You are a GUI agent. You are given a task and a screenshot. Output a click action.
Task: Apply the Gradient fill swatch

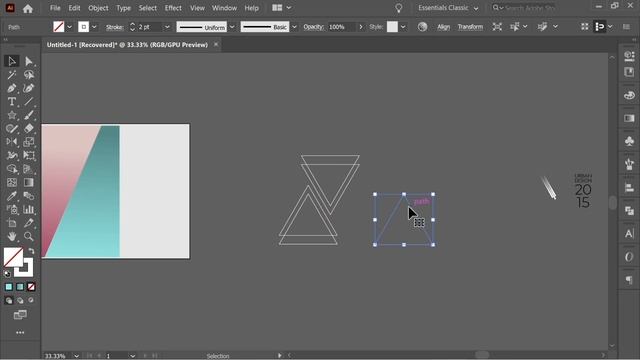pos(20,287)
